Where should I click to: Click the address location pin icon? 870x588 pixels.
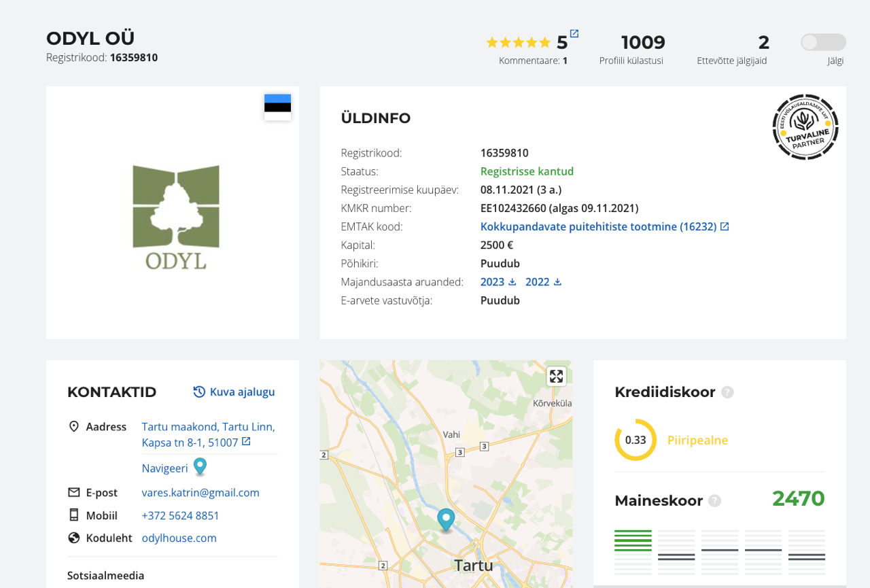coord(74,426)
